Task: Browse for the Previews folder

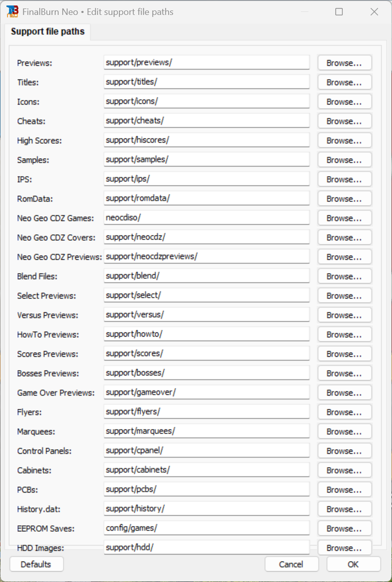Action: [344, 63]
